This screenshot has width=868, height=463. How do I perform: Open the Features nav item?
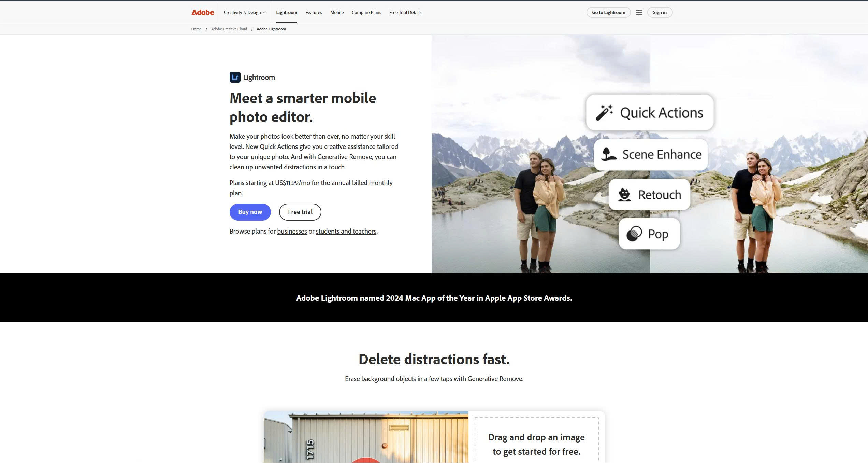314,12
